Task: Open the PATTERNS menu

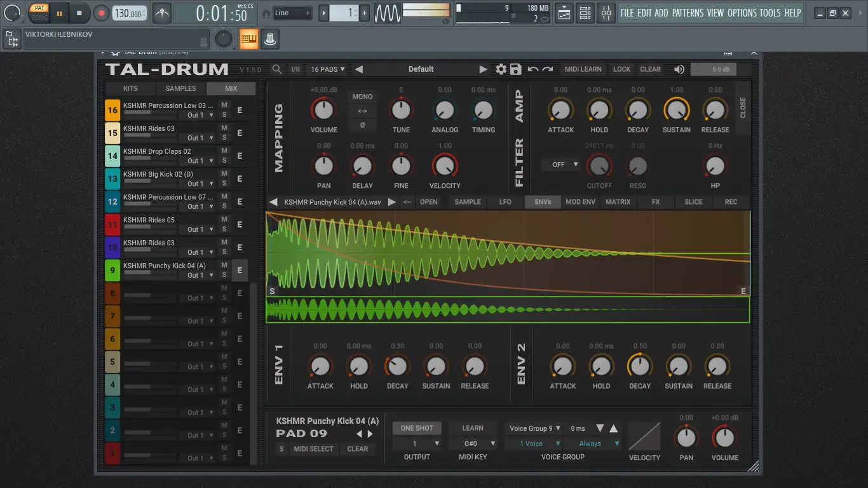Action: (x=688, y=13)
